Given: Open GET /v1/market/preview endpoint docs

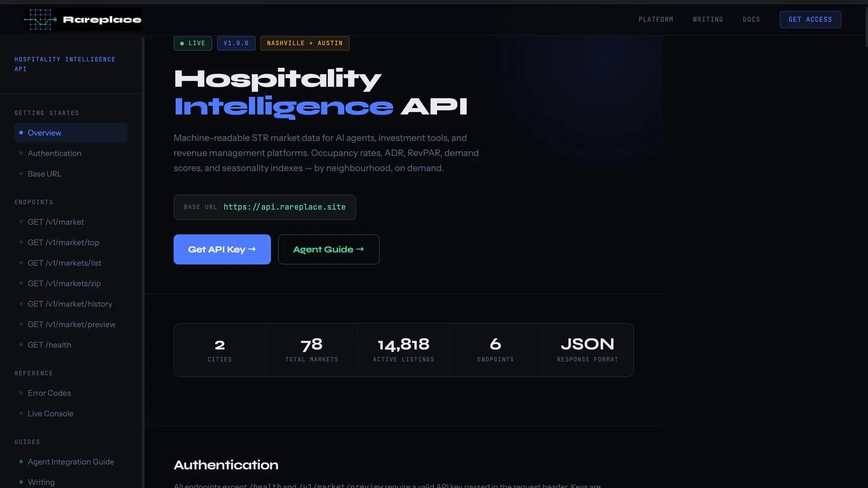Looking at the screenshot, I should [71, 324].
